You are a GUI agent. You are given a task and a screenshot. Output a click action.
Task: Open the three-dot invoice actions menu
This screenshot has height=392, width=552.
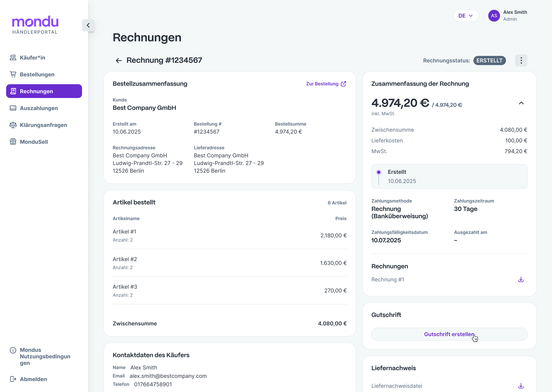pyautogui.click(x=521, y=60)
